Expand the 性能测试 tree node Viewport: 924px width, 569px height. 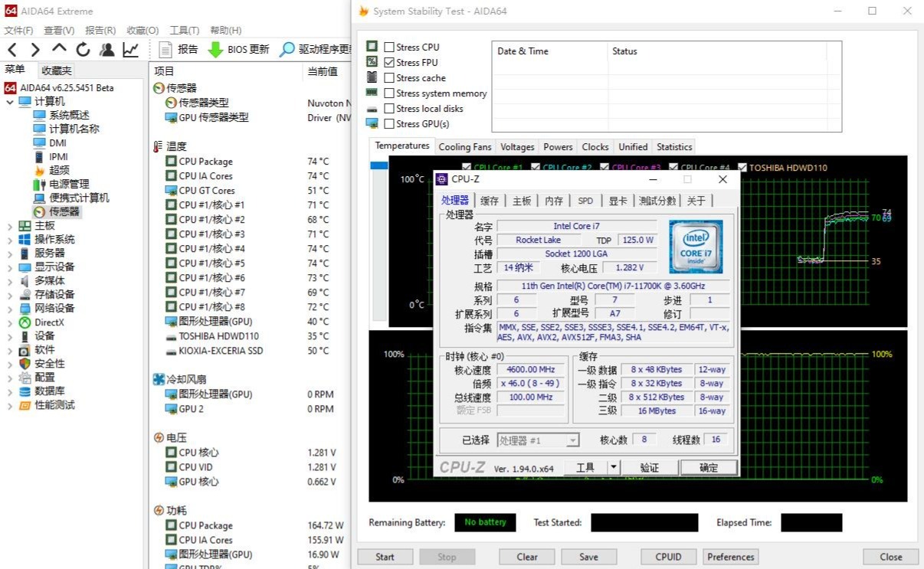(x=10, y=404)
